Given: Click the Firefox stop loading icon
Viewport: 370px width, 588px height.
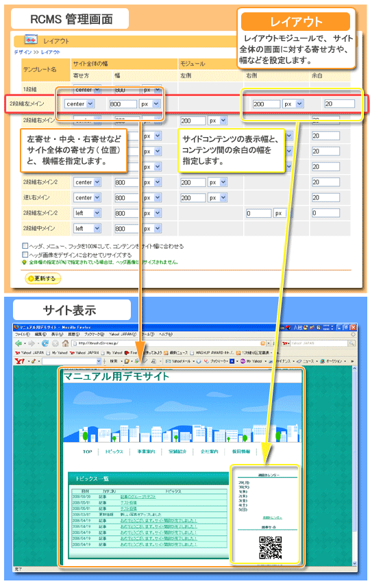Looking at the screenshot, I should 55,343.
